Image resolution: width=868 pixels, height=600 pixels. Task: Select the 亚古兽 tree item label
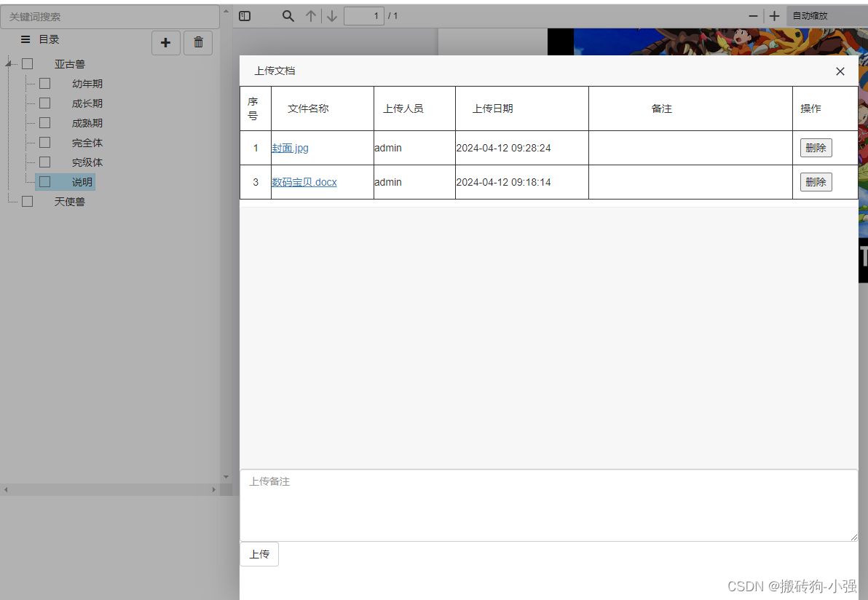(69, 64)
